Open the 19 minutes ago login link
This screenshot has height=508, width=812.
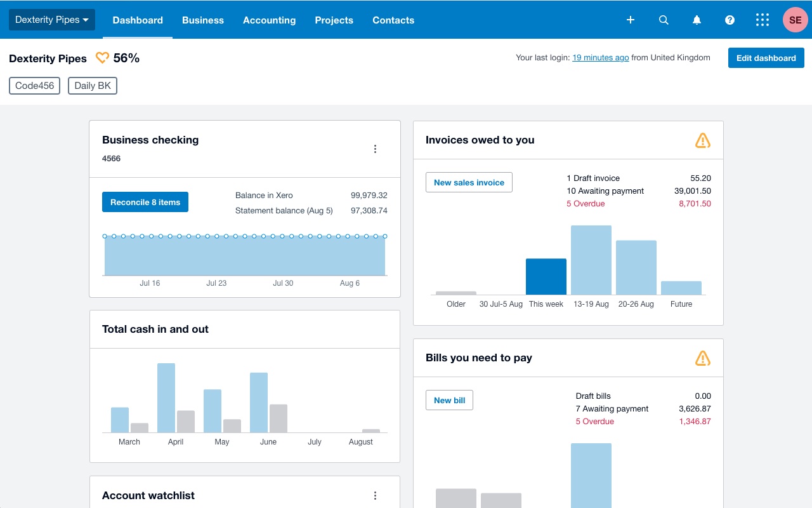[600, 58]
